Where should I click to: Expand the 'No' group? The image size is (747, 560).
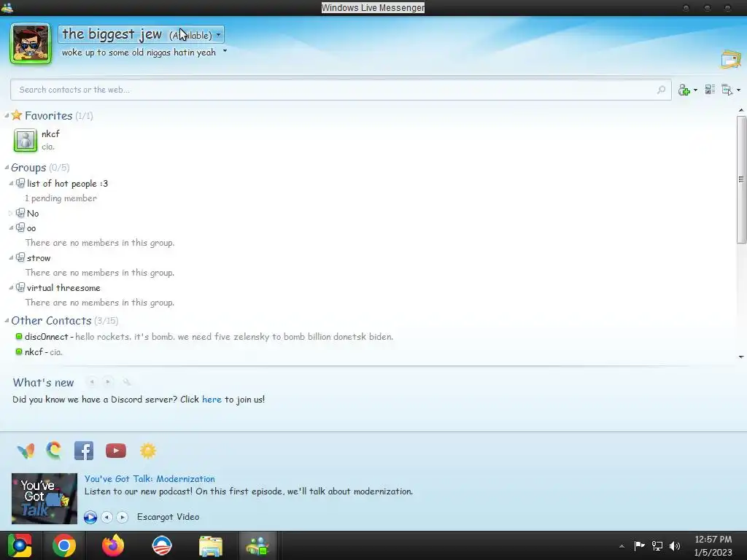(x=11, y=214)
